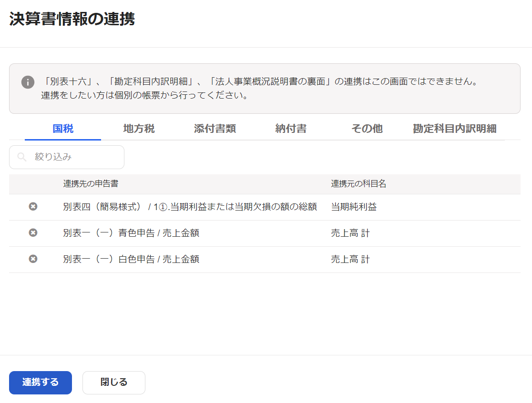Click the 決算書情報の連携 heading
The image size is (532, 403).
(72, 19)
